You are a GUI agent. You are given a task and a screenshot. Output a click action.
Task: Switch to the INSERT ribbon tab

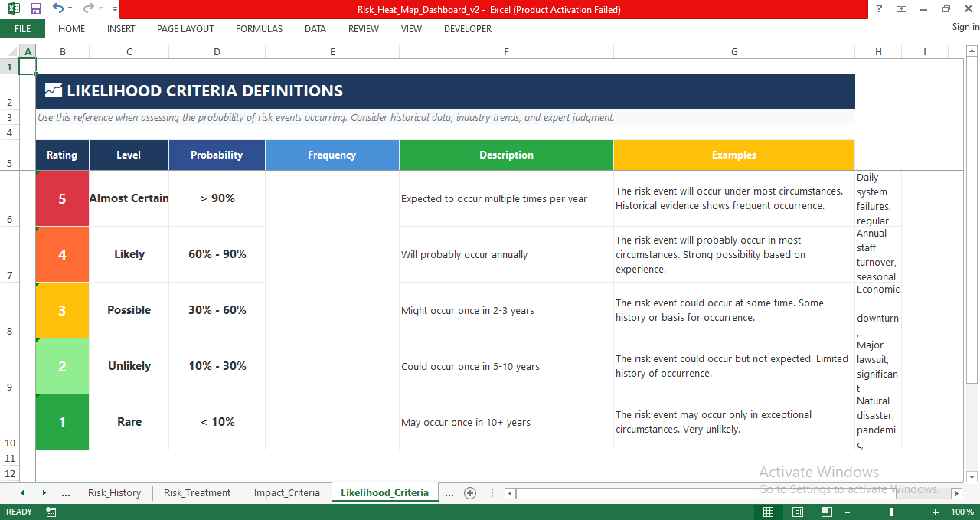click(121, 29)
